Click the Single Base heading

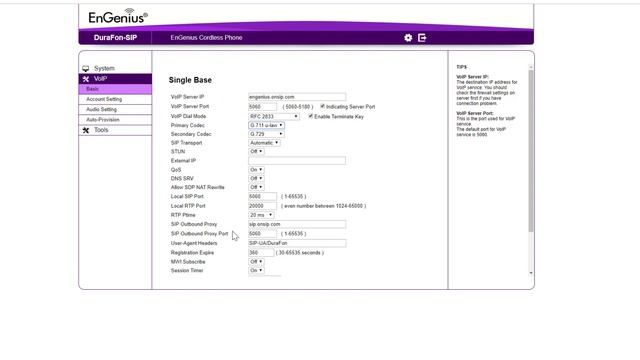190,80
